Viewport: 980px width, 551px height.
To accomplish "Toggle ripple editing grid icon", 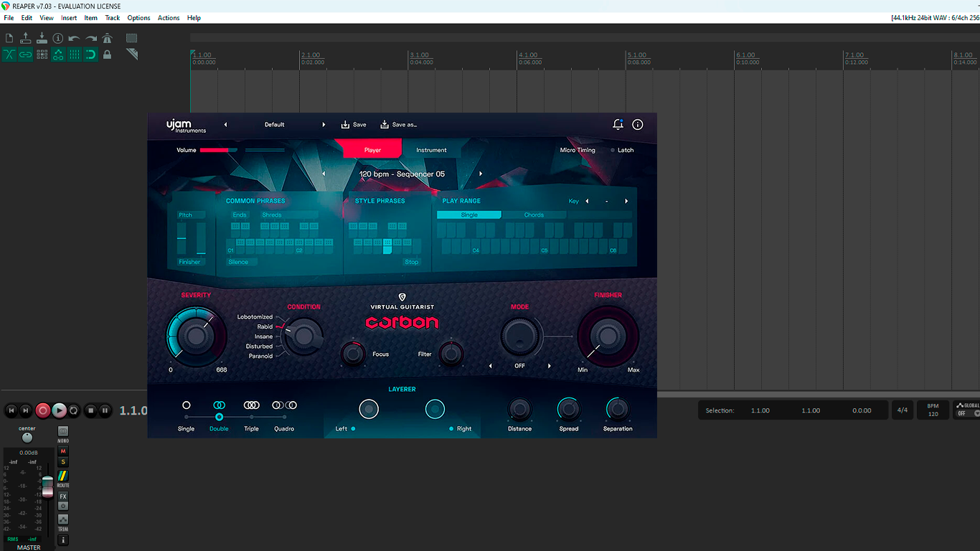I will click(42, 55).
